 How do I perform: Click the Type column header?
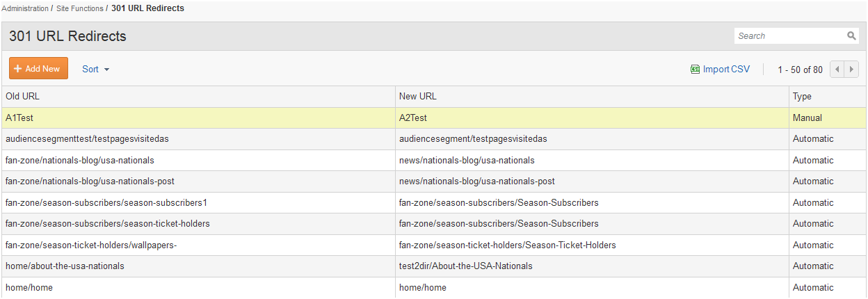pos(802,97)
